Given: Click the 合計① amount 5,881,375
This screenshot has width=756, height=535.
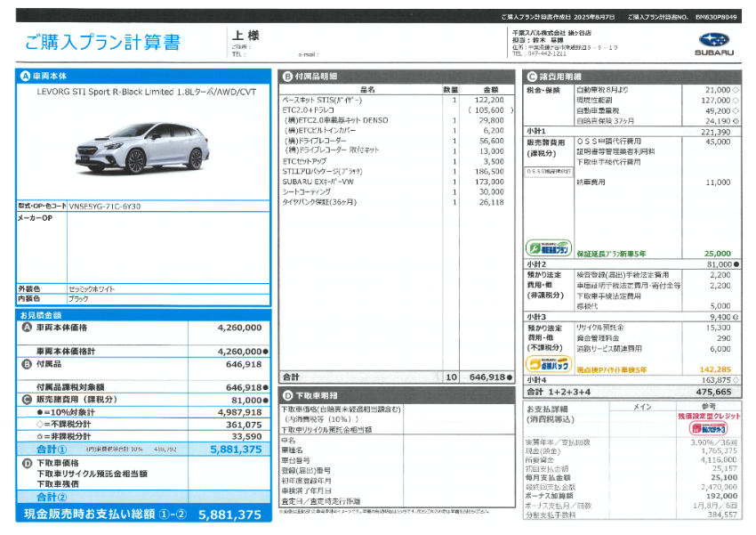Looking at the screenshot, I should (x=237, y=450).
